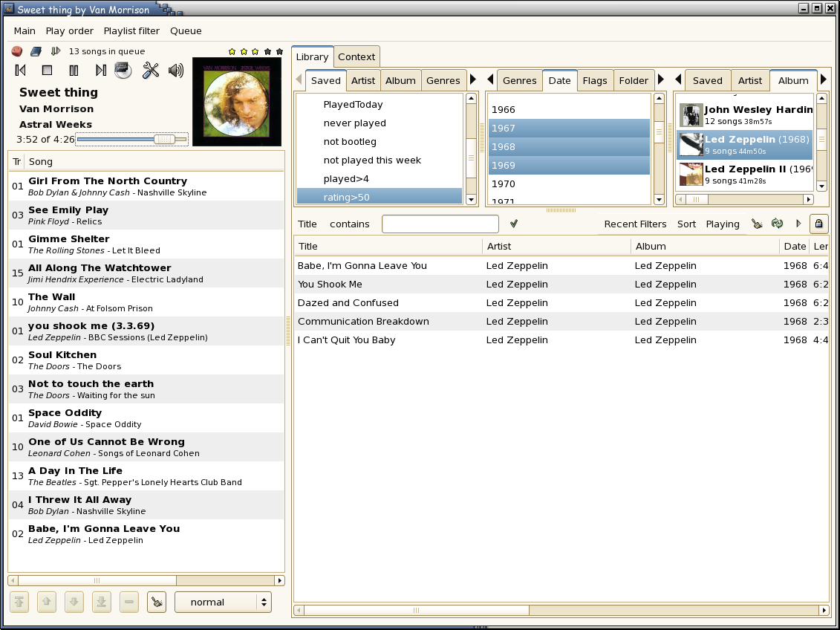The image size is (840, 630).
Task: Open the 'normal' queue mode dropdown
Action: 223,603
